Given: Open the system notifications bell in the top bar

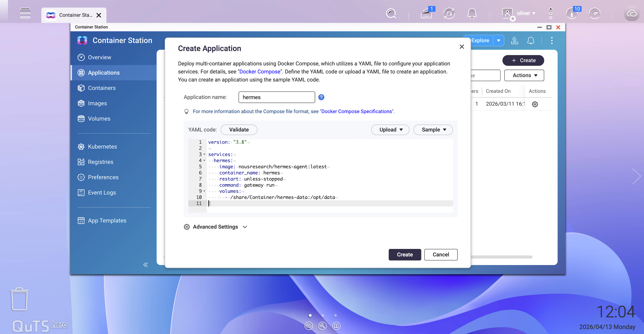Looking at the screenshot, I should tap(472, 13).
